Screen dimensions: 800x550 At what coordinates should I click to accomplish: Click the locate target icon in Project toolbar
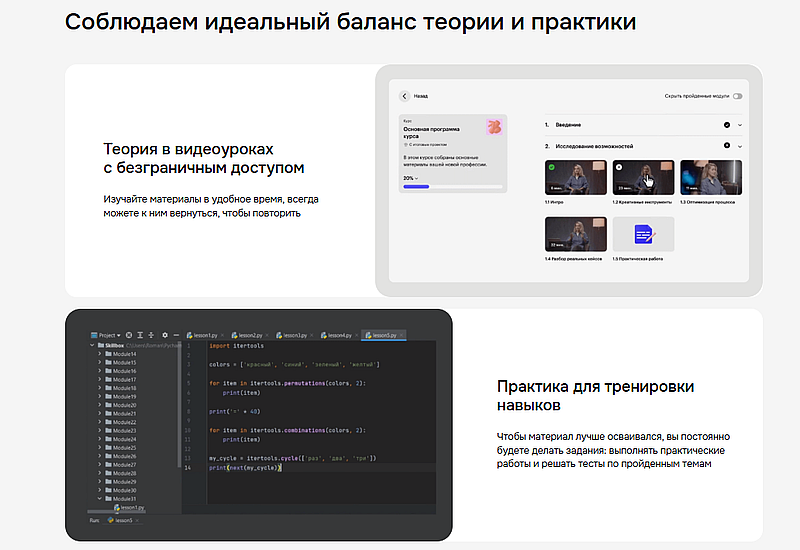(130, 335)
